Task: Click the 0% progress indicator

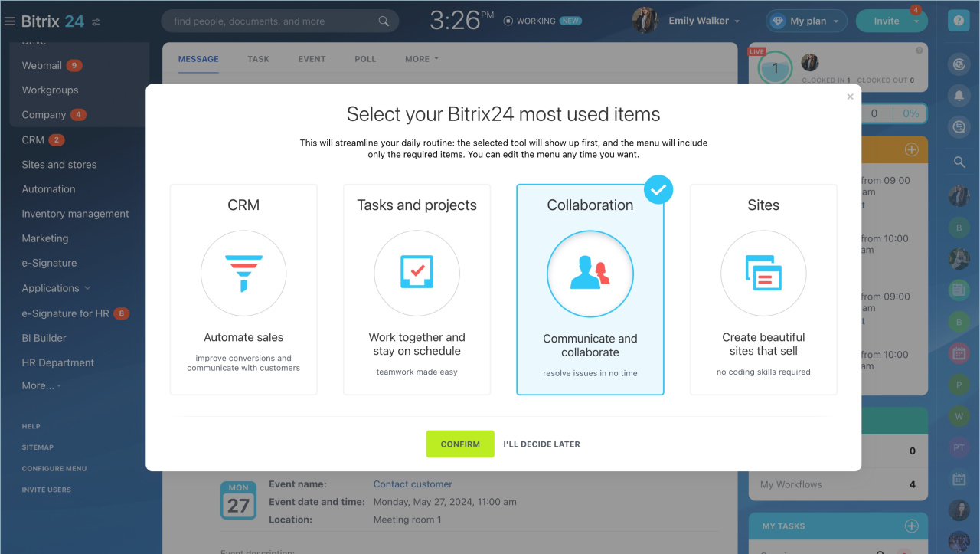Action: pyautogui.click(x=910, y=113)
